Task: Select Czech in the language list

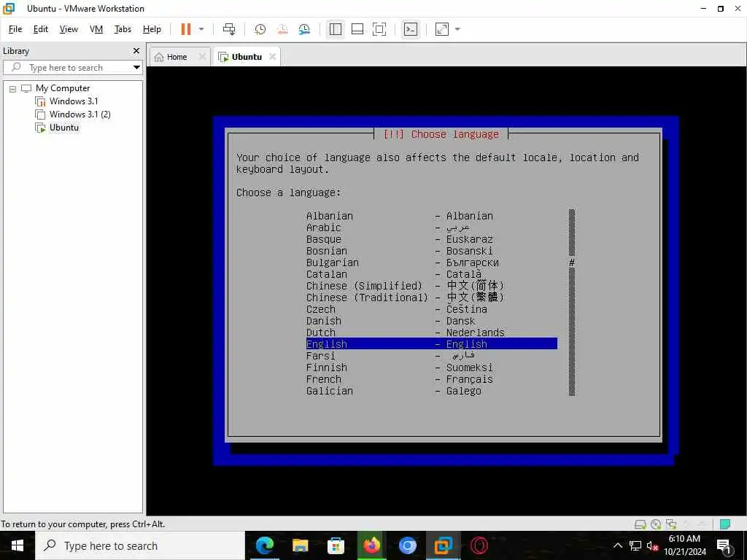Action: click(x=432, y=309)
